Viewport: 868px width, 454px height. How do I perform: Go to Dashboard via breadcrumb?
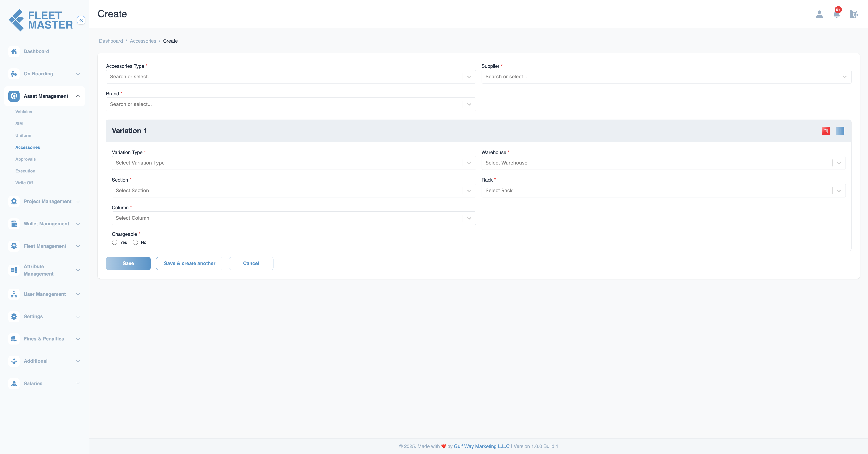coord(111,41)
